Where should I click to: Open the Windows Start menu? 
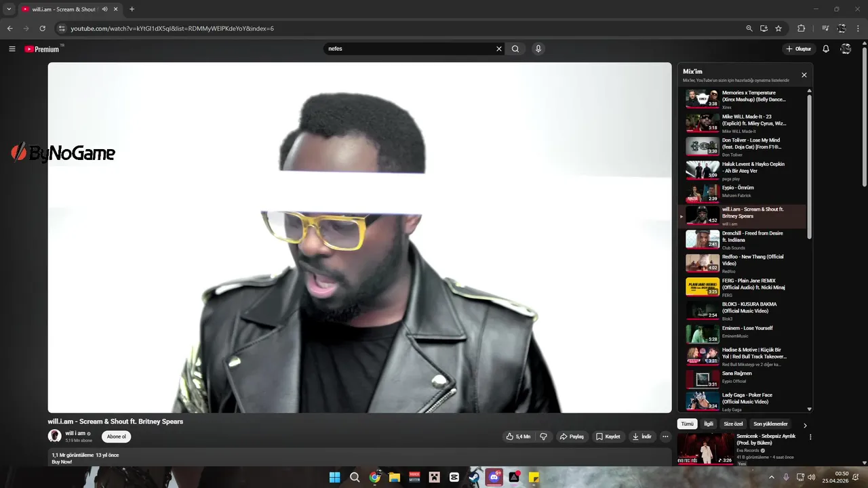[334, 477]
